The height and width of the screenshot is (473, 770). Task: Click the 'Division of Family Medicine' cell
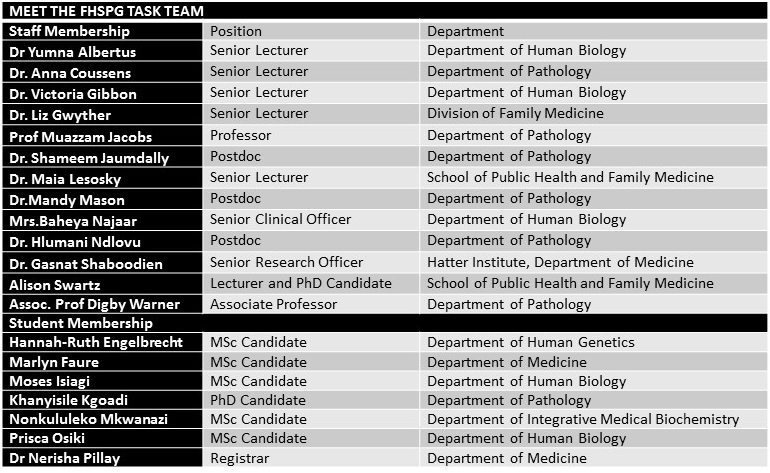(515, 113)
